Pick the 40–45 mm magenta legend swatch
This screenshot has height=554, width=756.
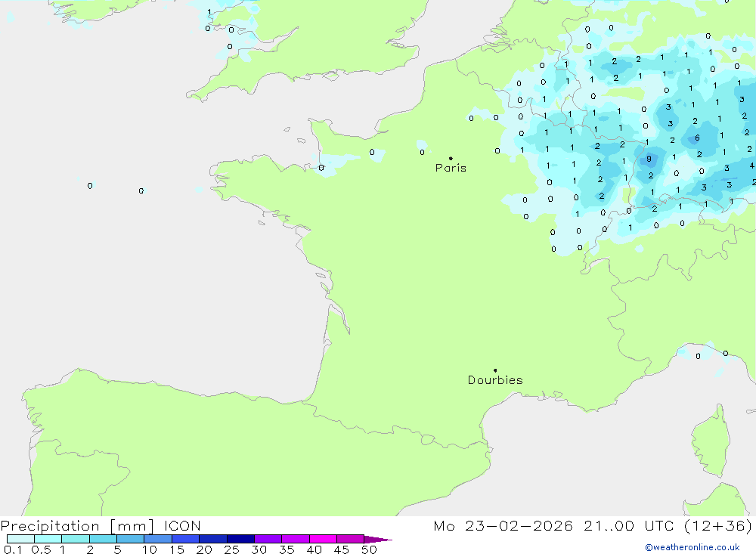pyautogui.click(x=323, y=539)
